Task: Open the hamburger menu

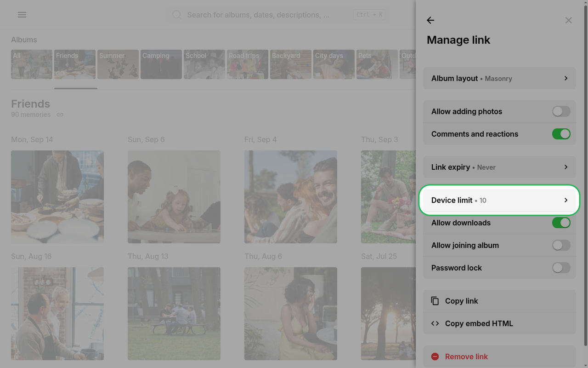Action: point(22,15)
